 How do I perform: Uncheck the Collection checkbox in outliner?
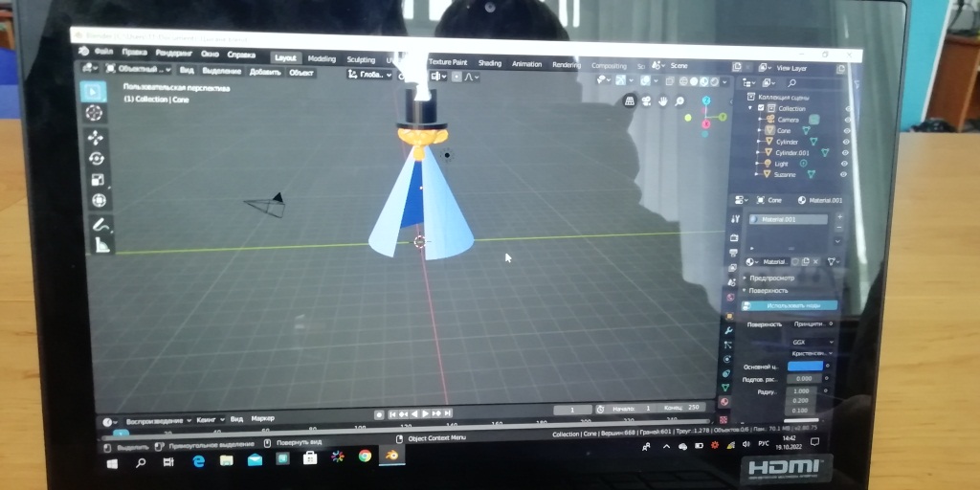pyautogui.click(x=761, y=108)
